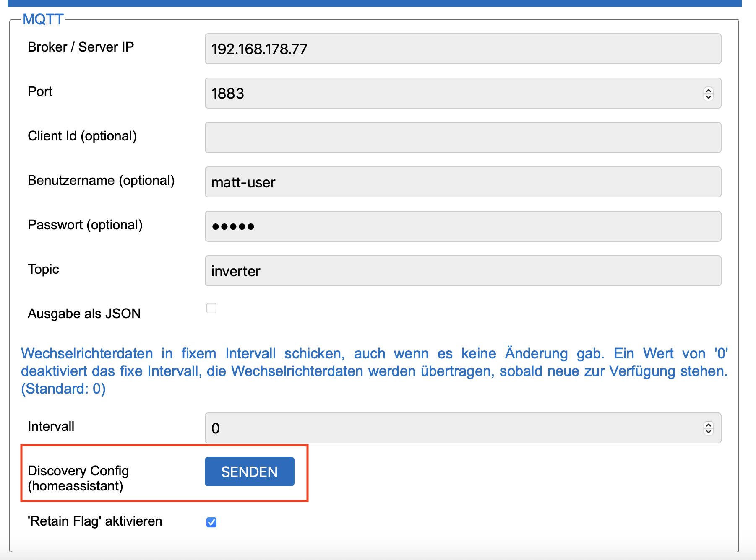Decrease Intervall with the down arrow
The width and height of the screenshot is (756, 560).
(x=708, y=432)
